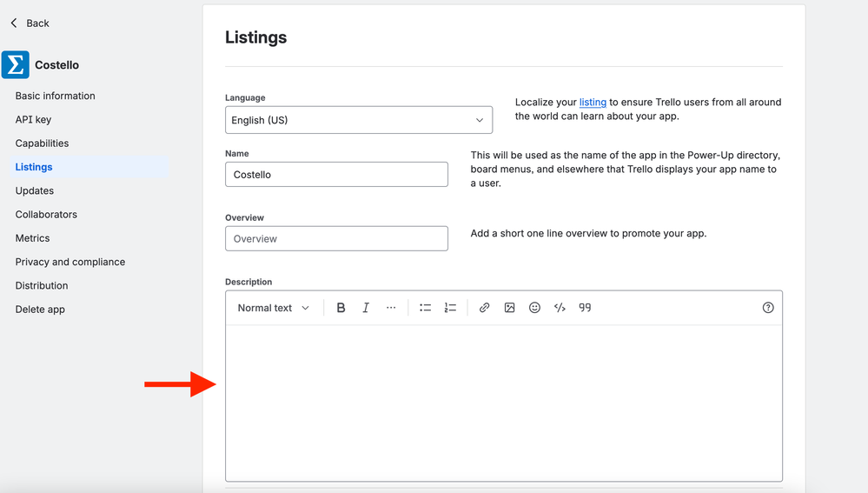Viewport: 868px width, 493px height.
Task: Open the emoji picker
Action: [534, 308]
